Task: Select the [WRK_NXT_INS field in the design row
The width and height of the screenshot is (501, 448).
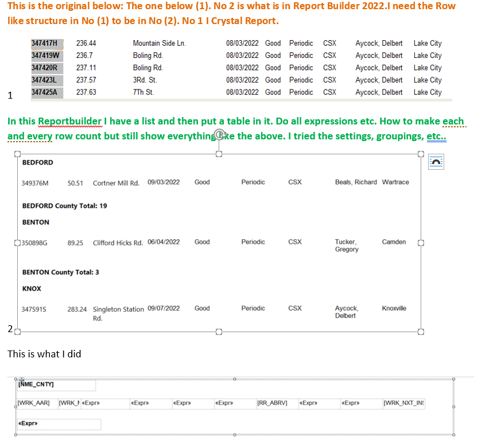Action: pyautogui.click(x=404, y=403)
